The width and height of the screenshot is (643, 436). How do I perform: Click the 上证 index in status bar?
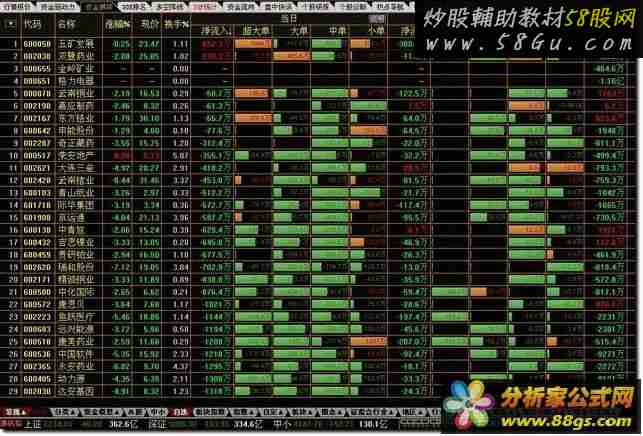pos(32,424)
